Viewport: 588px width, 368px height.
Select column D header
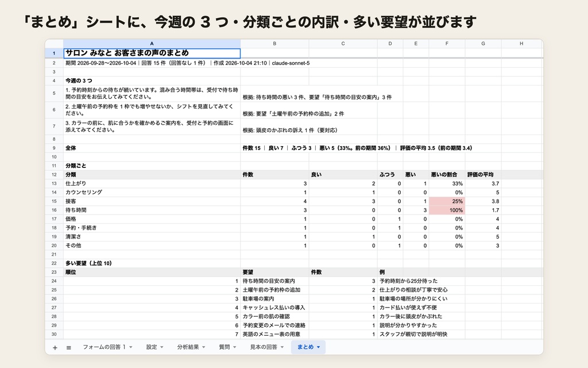[390, 44]
